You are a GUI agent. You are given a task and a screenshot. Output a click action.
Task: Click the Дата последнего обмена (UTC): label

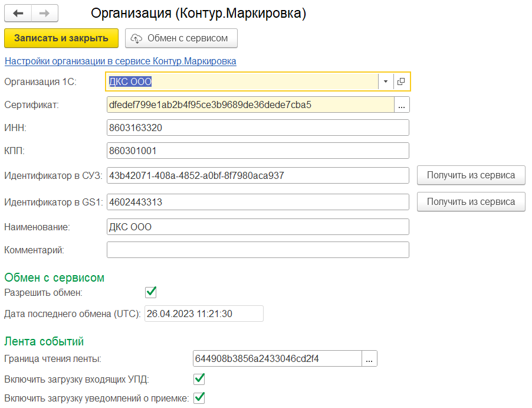pos(73,314)
